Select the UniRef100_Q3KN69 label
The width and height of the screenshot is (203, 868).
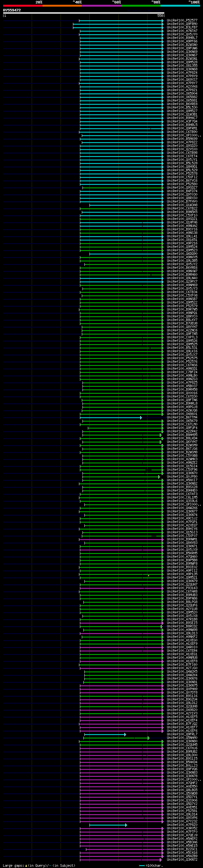coord(182,52)
